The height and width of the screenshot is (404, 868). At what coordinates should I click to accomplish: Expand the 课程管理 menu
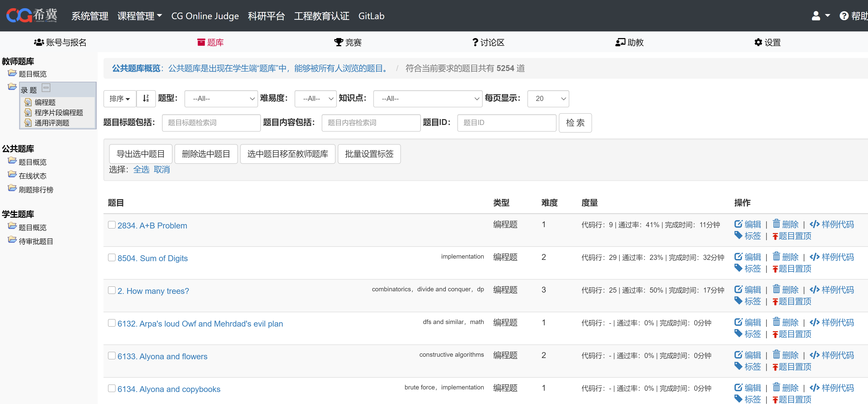click(140, 16)
